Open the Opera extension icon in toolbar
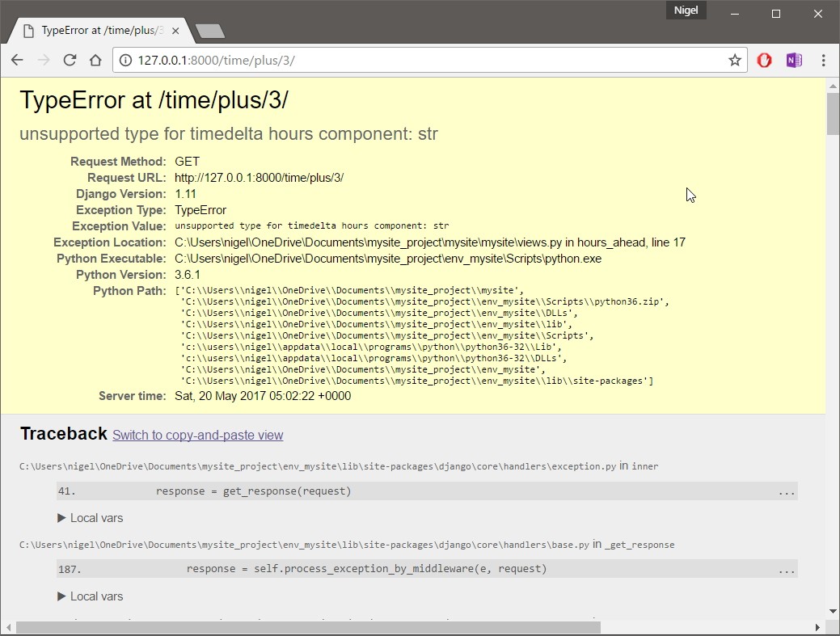 coord(764,61)
